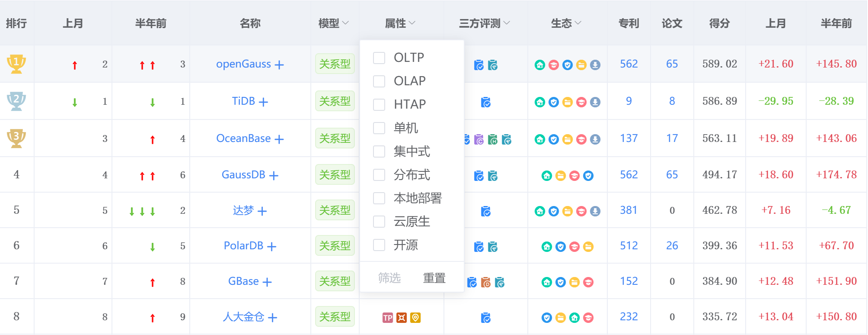Click the 重置 reset button

tap(434, 278)
